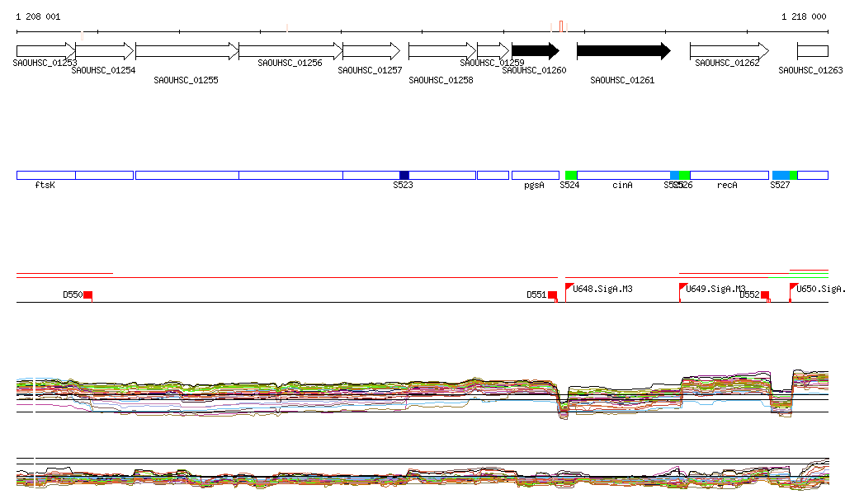Select the red D552 terminator marker
The image size is (845, 504).
tap(765, 295)
